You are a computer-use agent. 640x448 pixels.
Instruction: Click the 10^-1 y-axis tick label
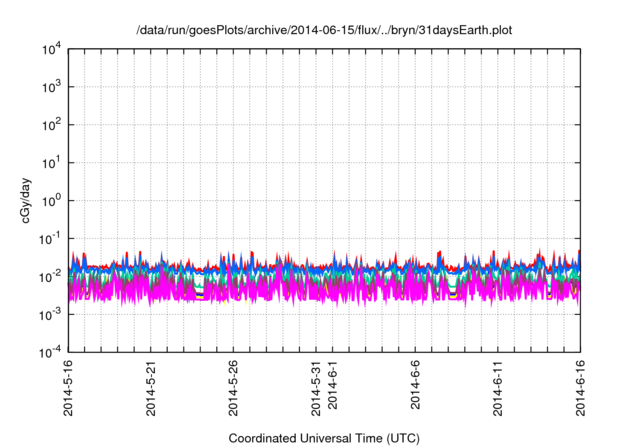(50, 239)
